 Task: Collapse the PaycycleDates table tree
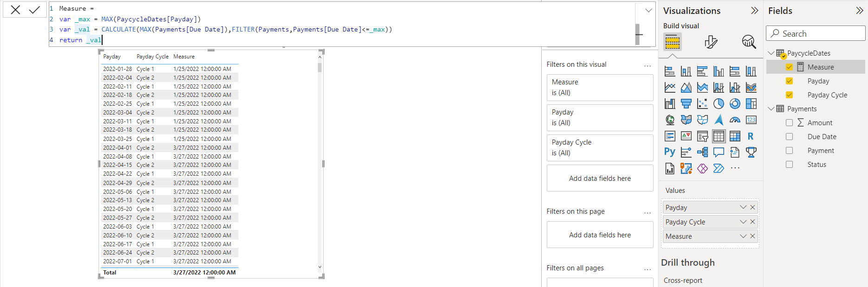point(771,53)
